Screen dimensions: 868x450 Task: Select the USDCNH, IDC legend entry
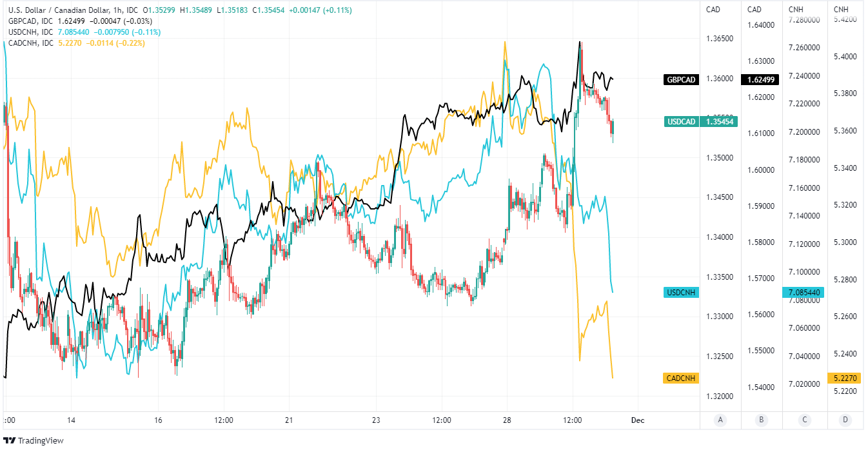click(x=31, y=32)
